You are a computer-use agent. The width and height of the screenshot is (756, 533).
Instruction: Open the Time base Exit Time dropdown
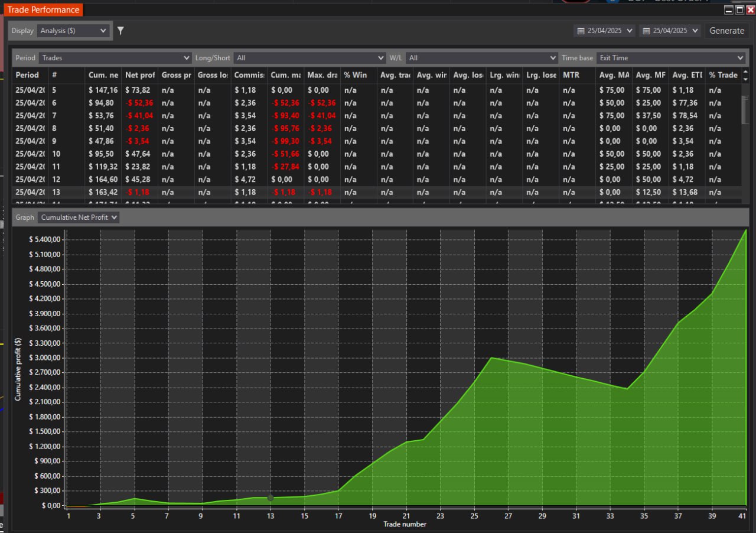click(x=670, y=58)
